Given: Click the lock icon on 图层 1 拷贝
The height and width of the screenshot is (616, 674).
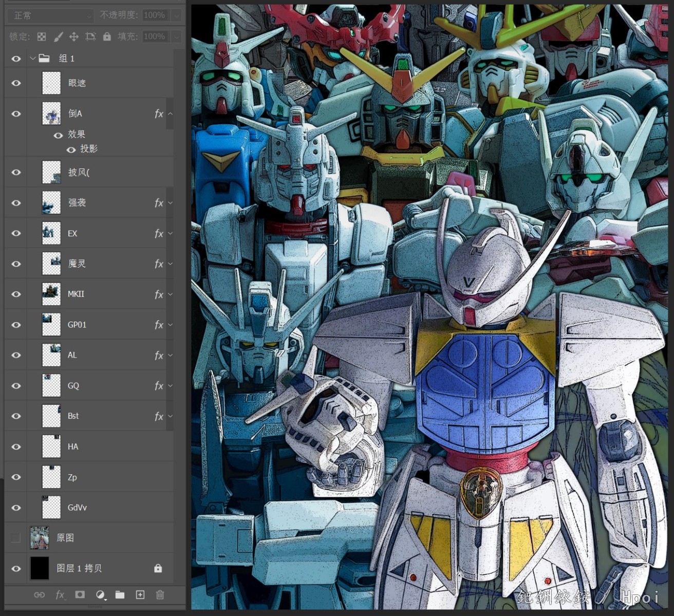Looking at the screenshot, I should pos(158,568).
